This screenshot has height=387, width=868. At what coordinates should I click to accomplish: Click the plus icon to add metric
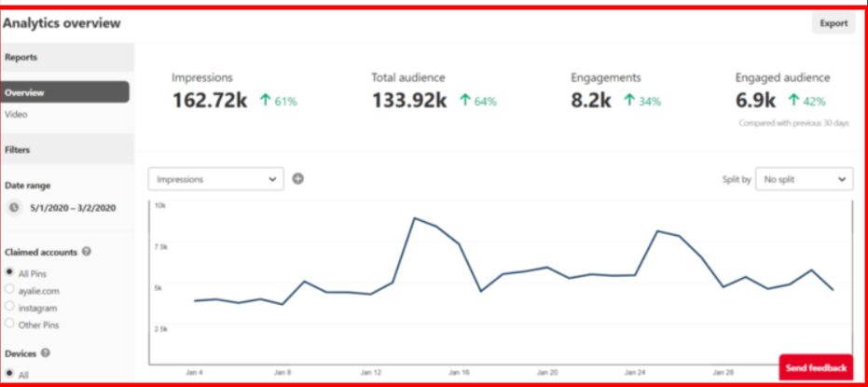[298, 178]
